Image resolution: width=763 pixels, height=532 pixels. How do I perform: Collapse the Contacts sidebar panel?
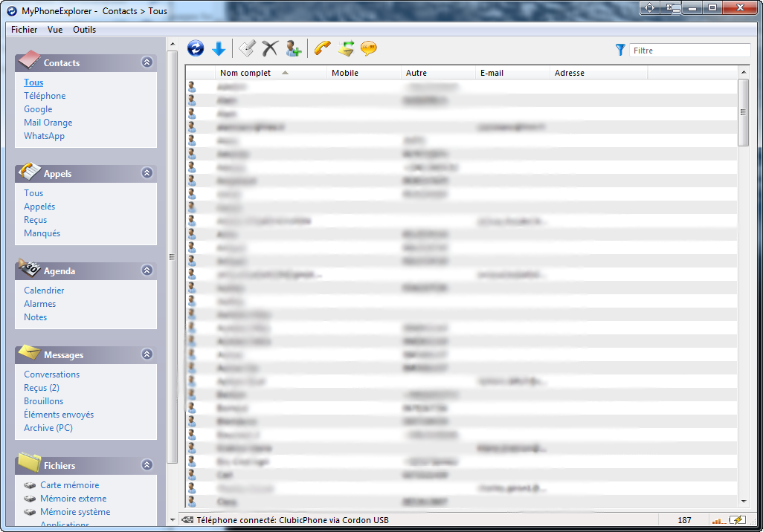pos(147,62)
